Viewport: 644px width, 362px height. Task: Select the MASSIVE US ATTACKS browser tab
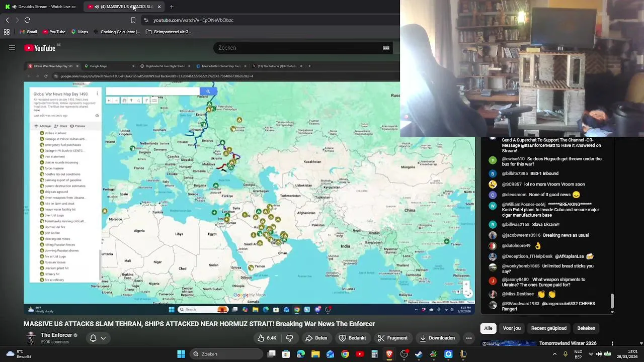[124, 7]
